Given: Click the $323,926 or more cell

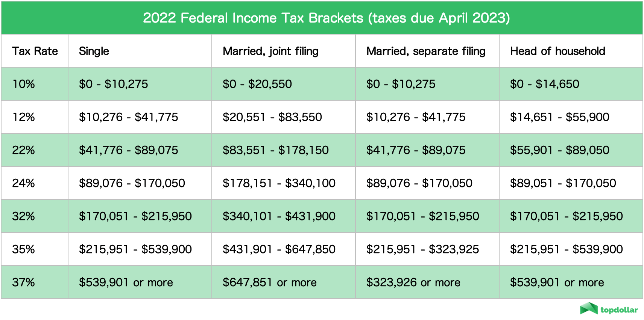Looking at the screenshot, I should pos(413,282).
